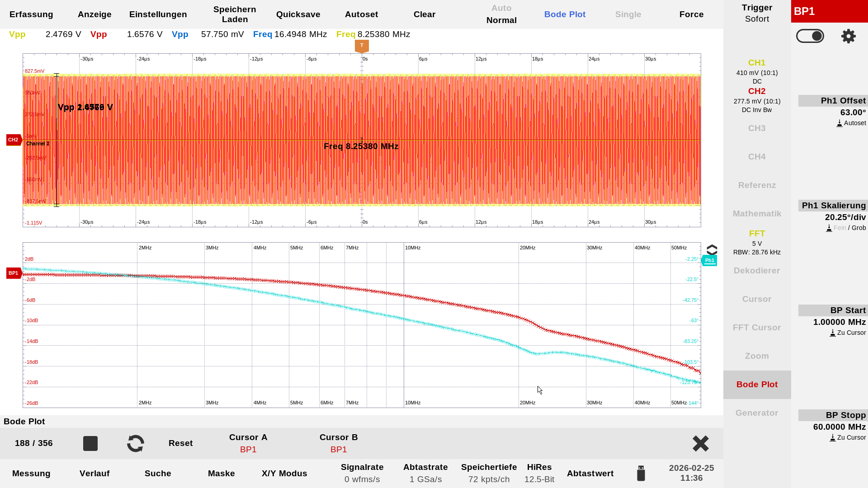Open settings with the gear icon
Viewport: 868px width, 488px height.
[x=848, y=36]
